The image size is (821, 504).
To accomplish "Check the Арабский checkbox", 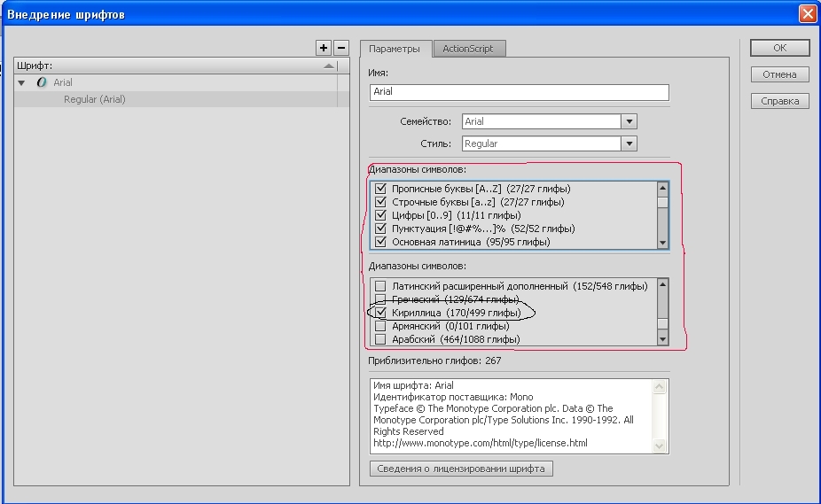I will click(x=380, y=339).
